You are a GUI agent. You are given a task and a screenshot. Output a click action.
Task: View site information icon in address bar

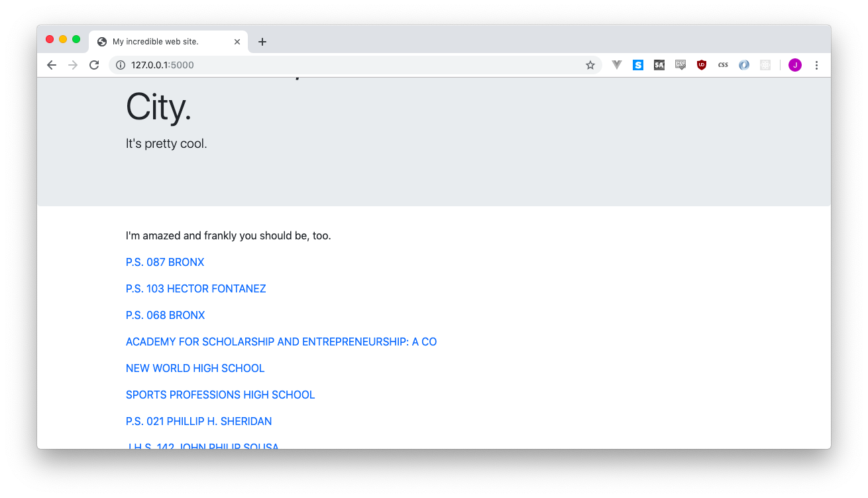121,65
